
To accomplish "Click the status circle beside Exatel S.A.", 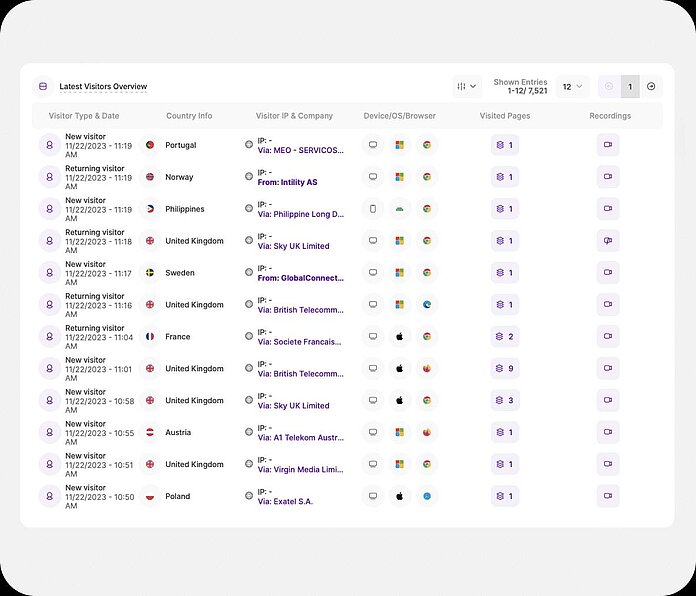I will [x=249, y=496].
